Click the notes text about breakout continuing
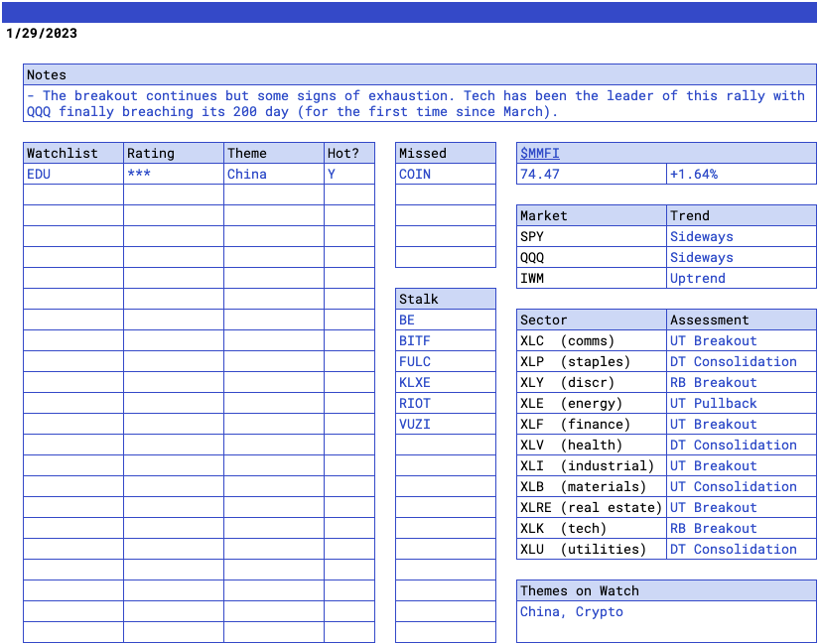819x644 pixels. (x=419, y=103)
